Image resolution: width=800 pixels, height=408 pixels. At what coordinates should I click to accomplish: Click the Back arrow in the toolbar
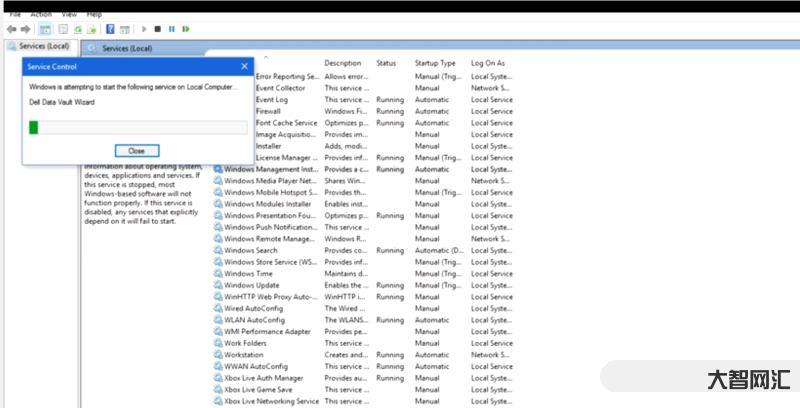tap(11, 30)
